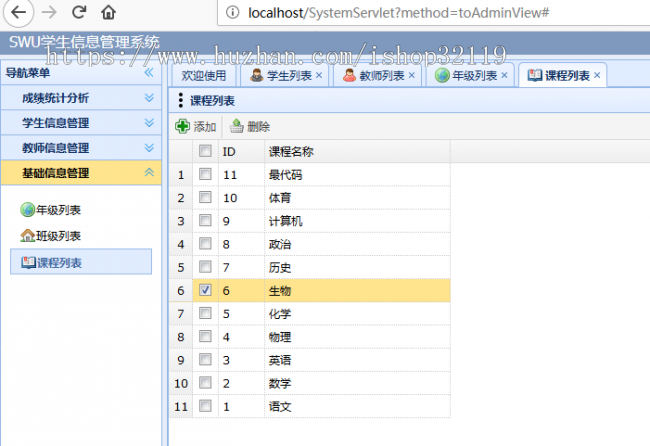Click the student icon on 学生列表 tab
Screen dimensions: 650x446
(257, 75)
